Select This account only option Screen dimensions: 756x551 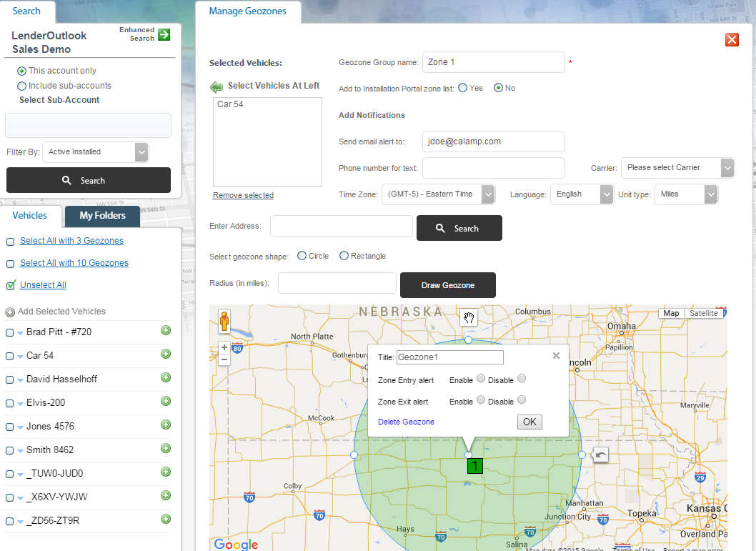coord(21,71)
